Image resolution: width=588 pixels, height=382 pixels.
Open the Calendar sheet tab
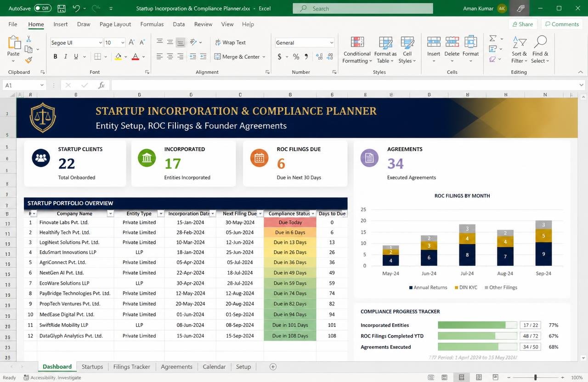point(214,367)
